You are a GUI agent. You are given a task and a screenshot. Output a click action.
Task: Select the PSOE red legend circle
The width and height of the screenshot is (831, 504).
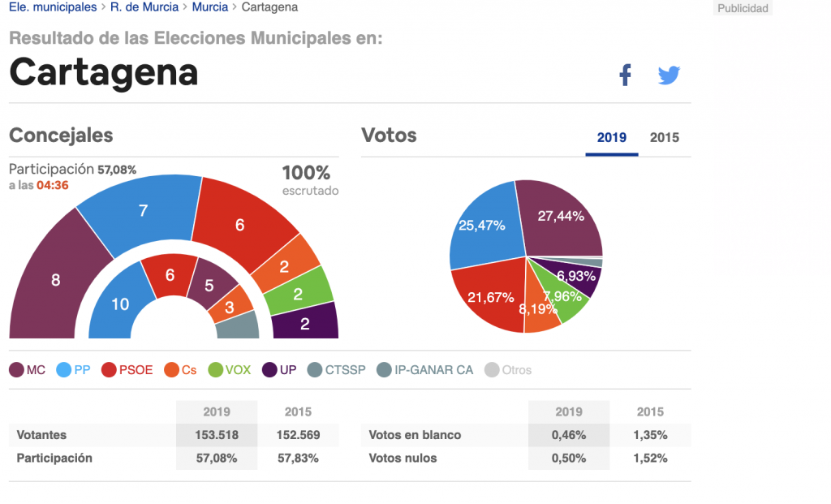tap(109, 370)
